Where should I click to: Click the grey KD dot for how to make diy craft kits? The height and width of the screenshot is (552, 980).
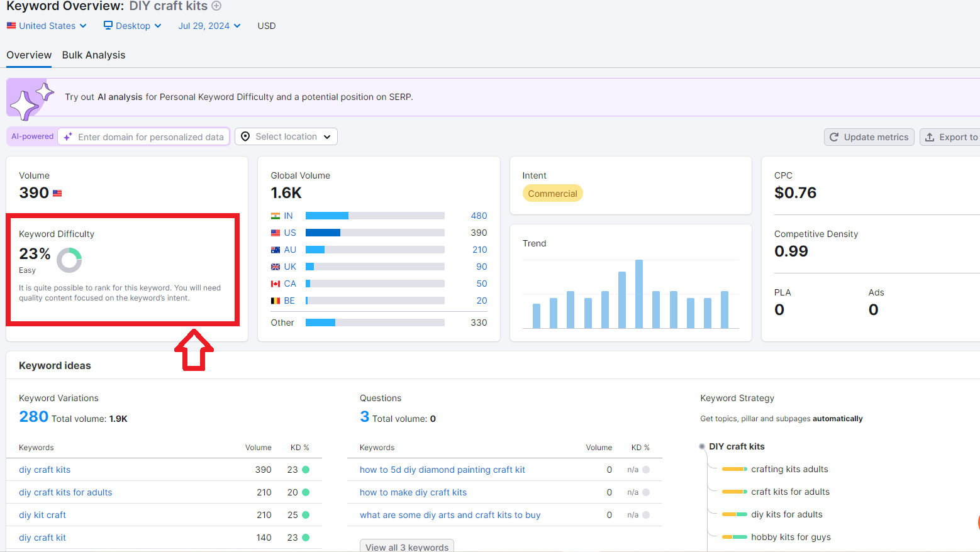pyautogui.click(x=646, y=492)
